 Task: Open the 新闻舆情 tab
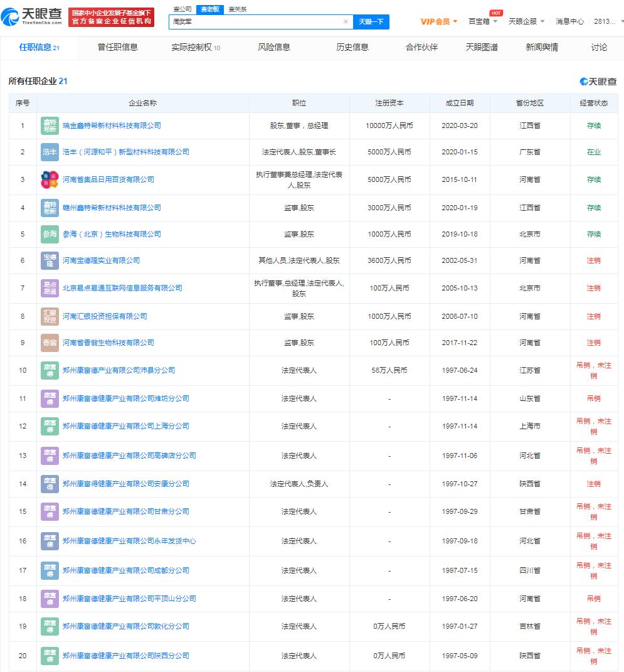point(542,48)
